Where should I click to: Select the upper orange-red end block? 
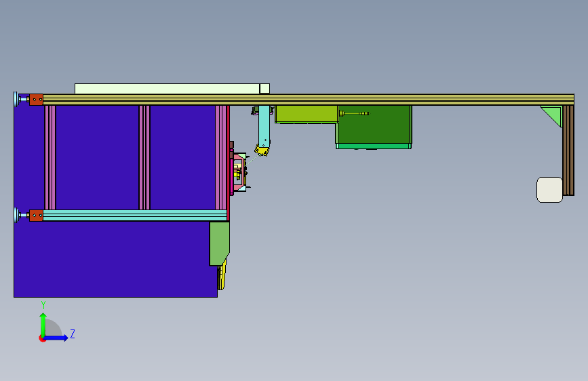point(36,100)
